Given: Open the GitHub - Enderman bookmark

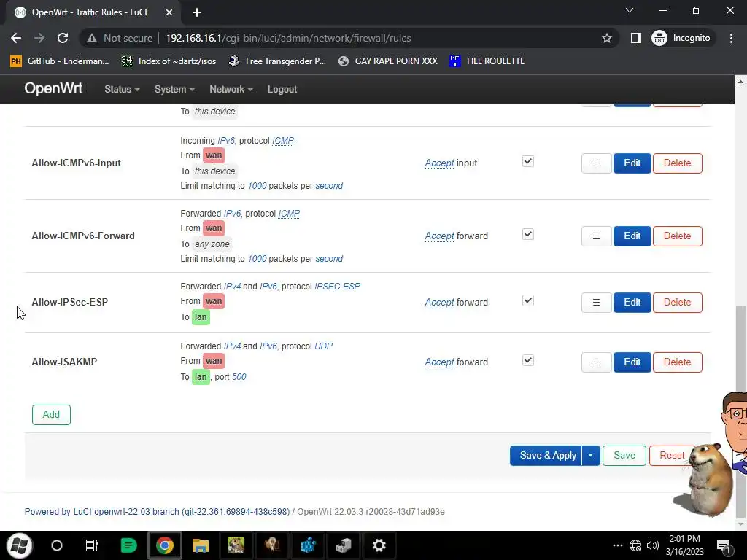Looking at the screenshot, I should [60, 61].
